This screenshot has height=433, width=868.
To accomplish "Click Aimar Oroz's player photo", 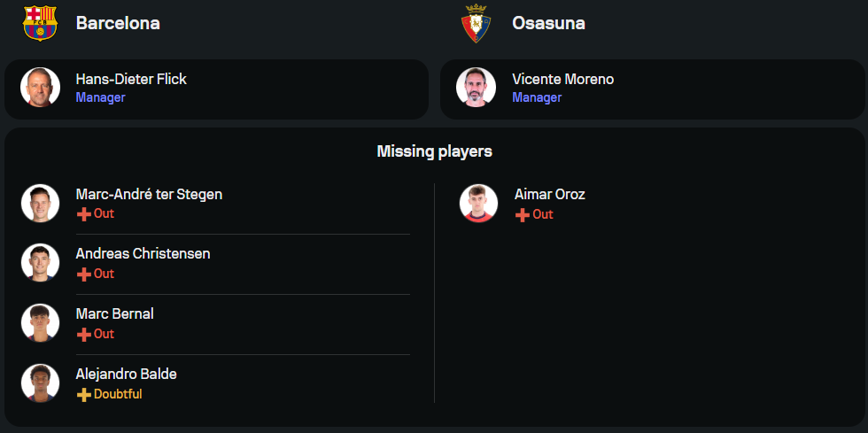I will point(478,204).
